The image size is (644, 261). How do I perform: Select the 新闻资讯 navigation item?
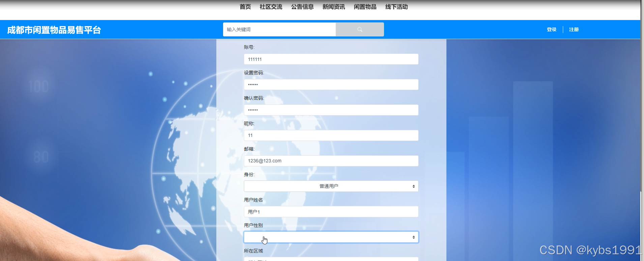pos(333,7)
